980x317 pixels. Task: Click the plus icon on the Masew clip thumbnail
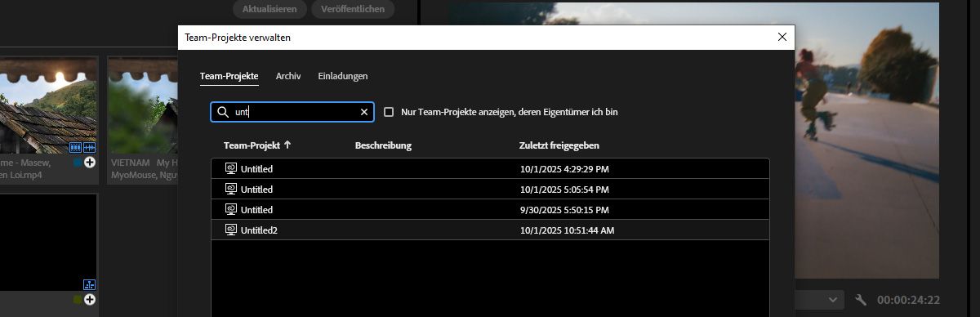coord(90,163)
